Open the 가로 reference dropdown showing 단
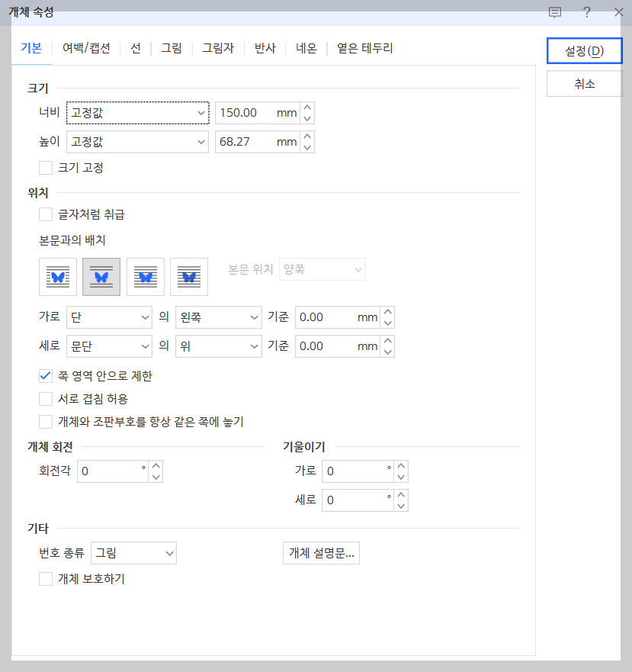This screenshot has width=632, height=672. coord(109,317)
